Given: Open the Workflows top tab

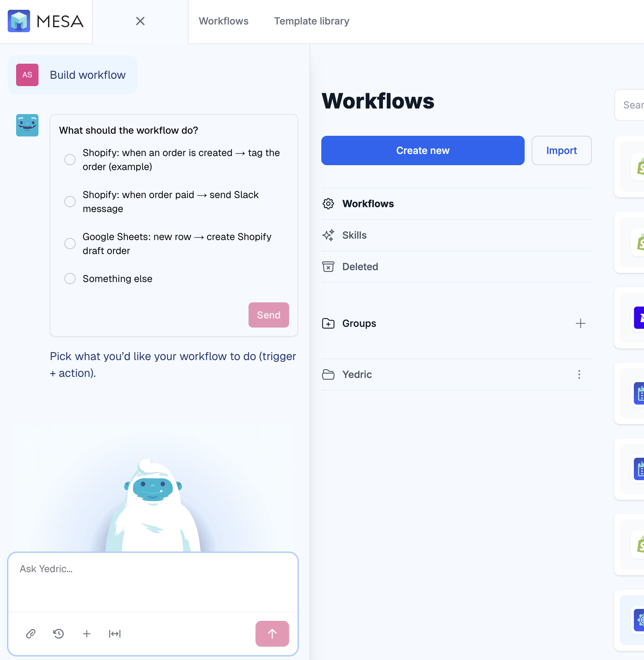Looking at the screenshot, I should pos(224,21).
